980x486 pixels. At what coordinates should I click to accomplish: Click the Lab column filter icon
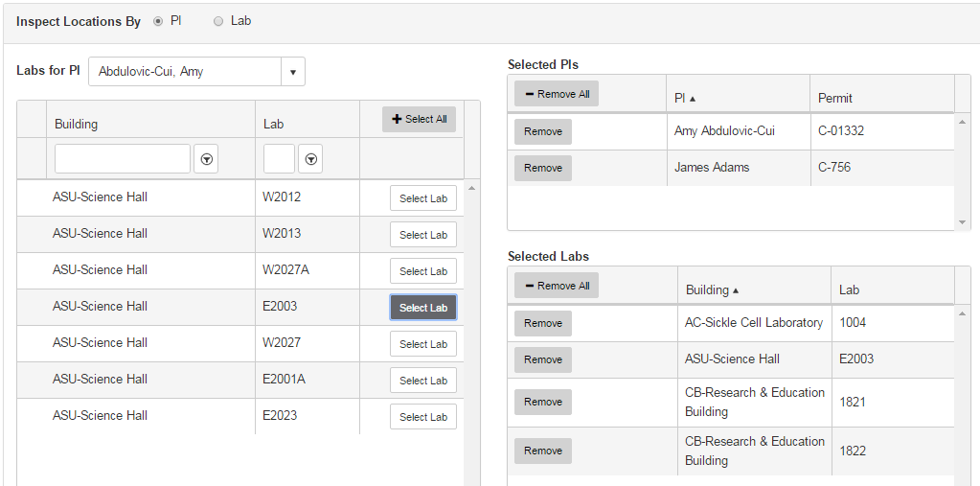310,159
